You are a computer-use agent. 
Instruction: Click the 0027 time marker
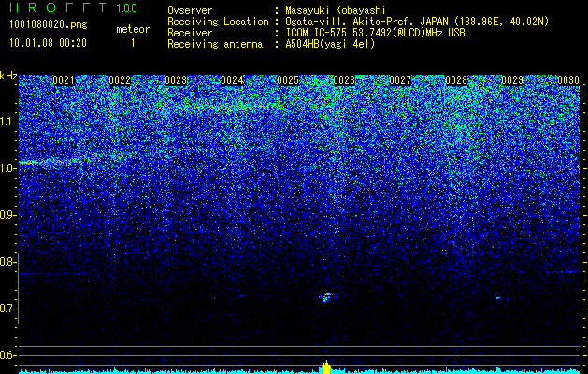400,80
